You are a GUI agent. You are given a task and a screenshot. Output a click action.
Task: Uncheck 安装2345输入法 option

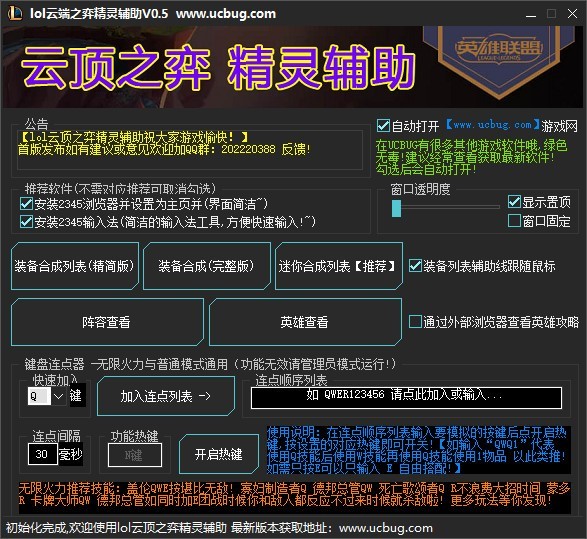click(26, 222)
